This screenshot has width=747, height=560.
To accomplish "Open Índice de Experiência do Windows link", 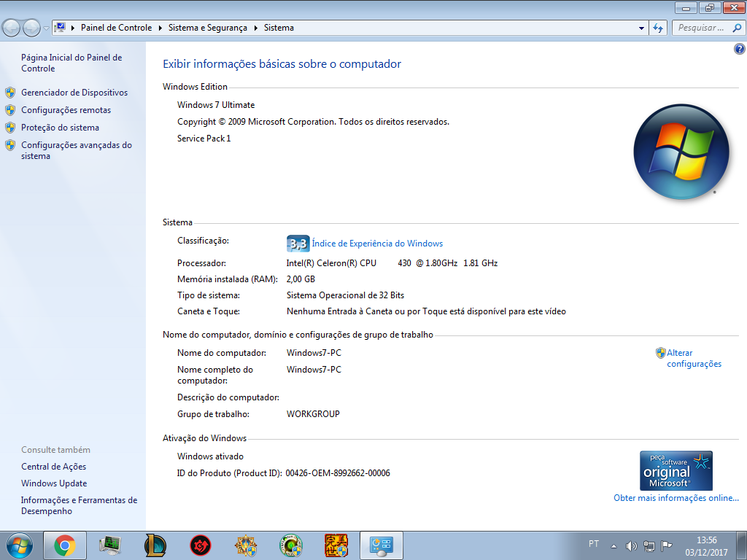I will tap(377, 244).
